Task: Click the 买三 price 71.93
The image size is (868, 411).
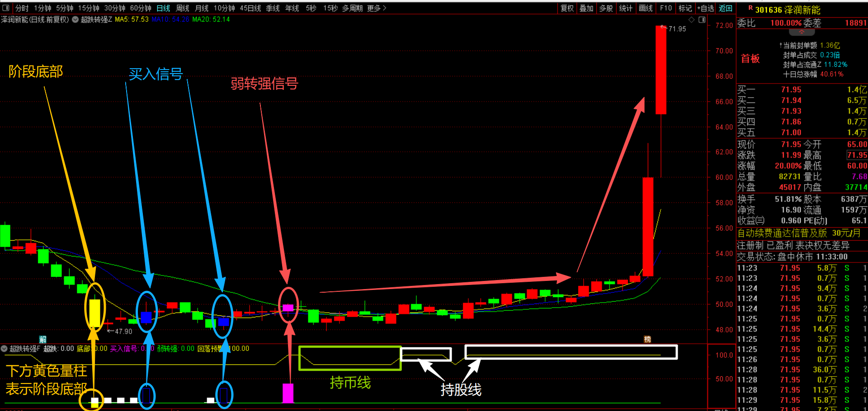Action: coord(791,111)
